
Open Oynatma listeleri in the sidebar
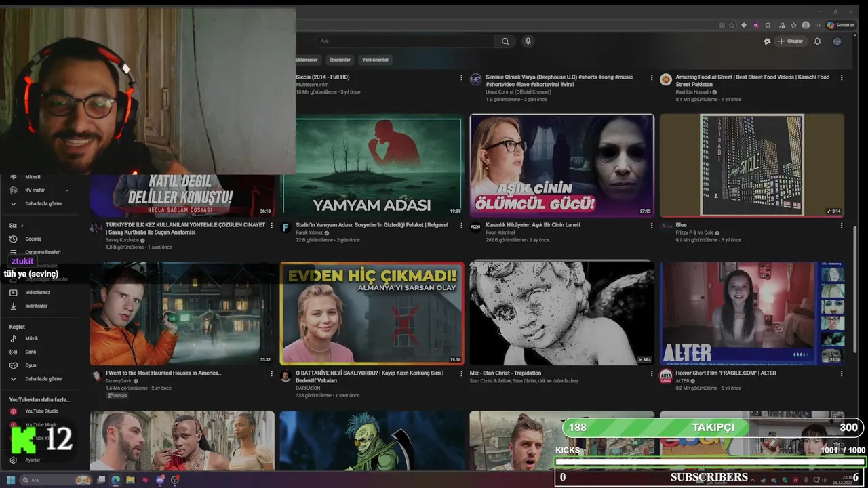point(43,252)
